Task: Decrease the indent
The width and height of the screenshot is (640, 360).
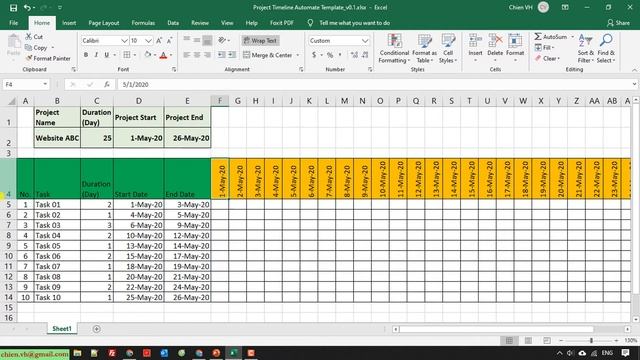Action: [222, 55]
